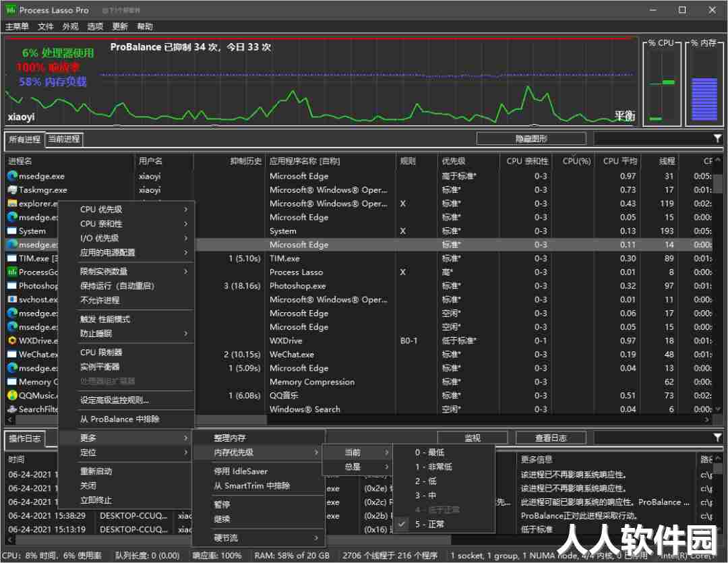The height and width of the screenshot is (563, 728).
Task: Click the Photoshop process icon
Action: click(12, 286)
